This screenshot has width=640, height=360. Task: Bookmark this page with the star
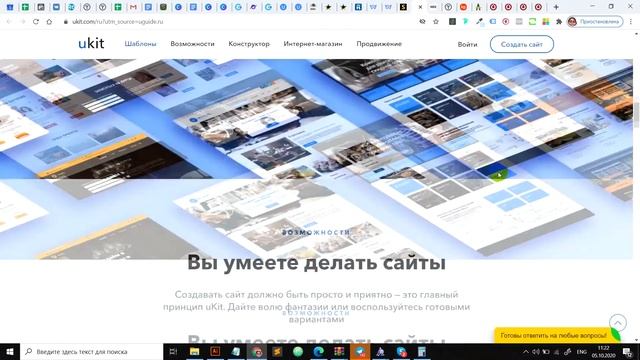(x=436, y=22)
